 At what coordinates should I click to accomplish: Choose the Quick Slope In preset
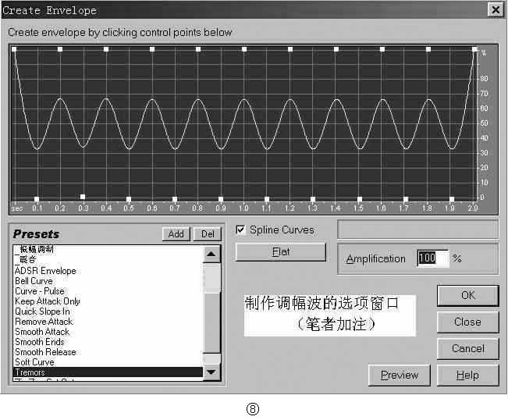pos(42,311)
